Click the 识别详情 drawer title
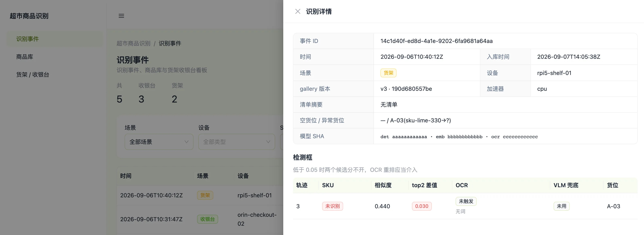 [x=319, y=12]
